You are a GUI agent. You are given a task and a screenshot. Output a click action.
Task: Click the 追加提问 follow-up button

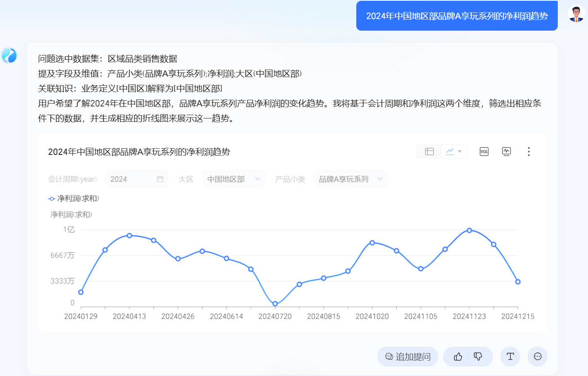point(408,357)
